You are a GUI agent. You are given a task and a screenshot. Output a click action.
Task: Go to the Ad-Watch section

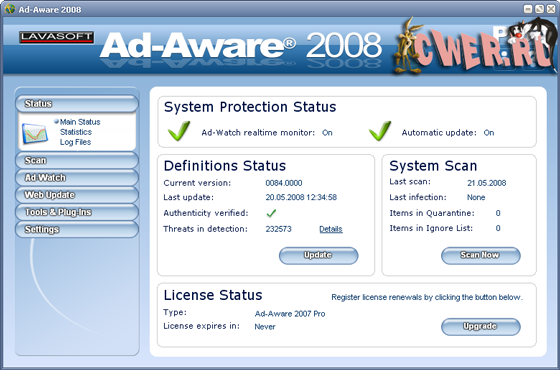pos(76,178)
